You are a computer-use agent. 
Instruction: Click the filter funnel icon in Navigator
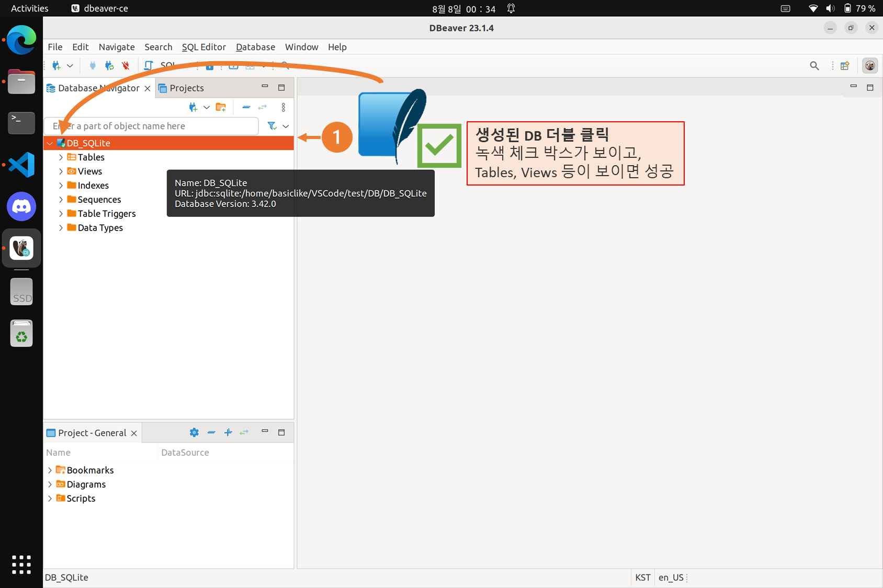[271, 126]
